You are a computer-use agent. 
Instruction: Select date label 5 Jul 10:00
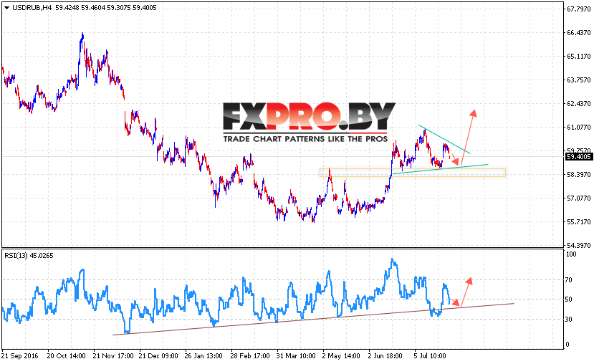point(430,356)
